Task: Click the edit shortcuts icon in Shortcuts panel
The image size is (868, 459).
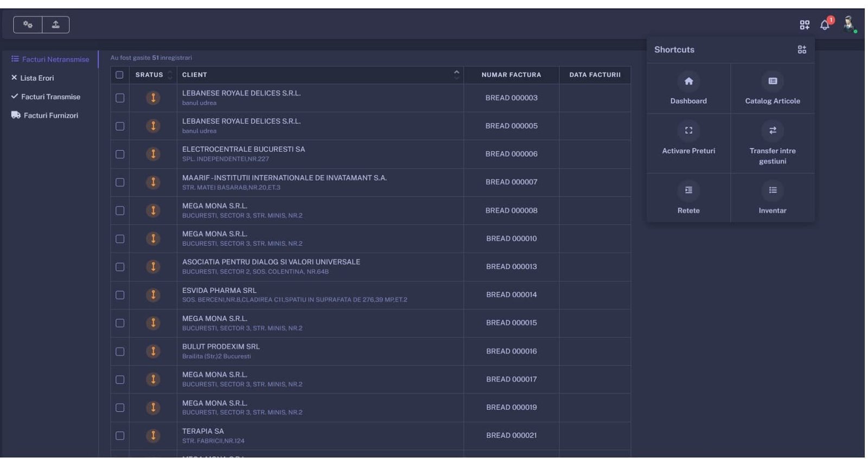Action: [802, 49]
